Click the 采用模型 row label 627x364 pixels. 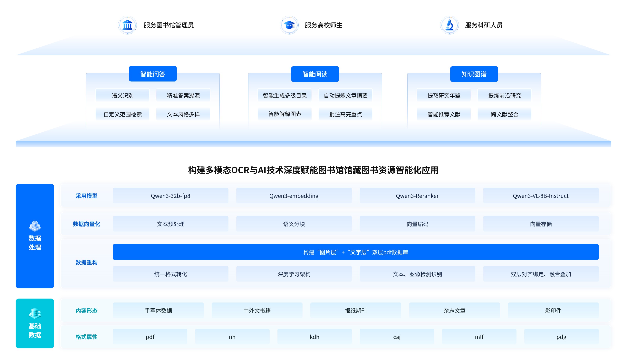pos(86,196)
